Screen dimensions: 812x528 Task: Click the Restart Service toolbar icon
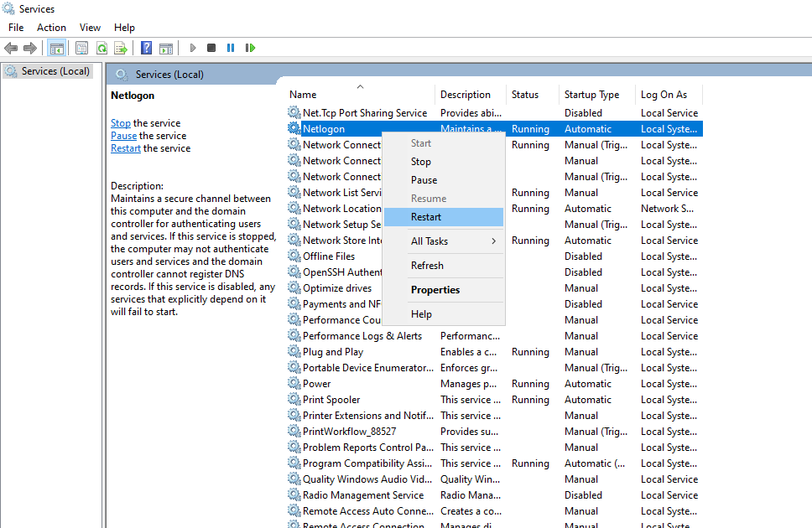click(x=250, y=48)
